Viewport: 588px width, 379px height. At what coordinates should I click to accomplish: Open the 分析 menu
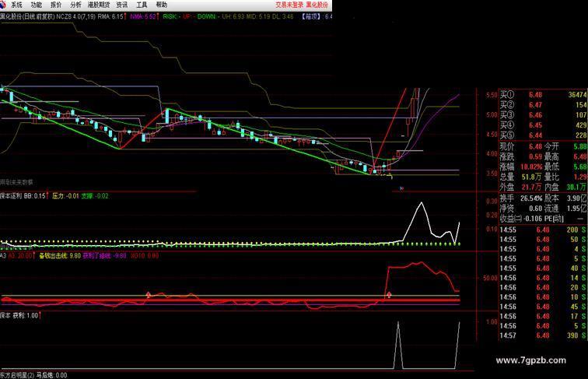point(75,5)
